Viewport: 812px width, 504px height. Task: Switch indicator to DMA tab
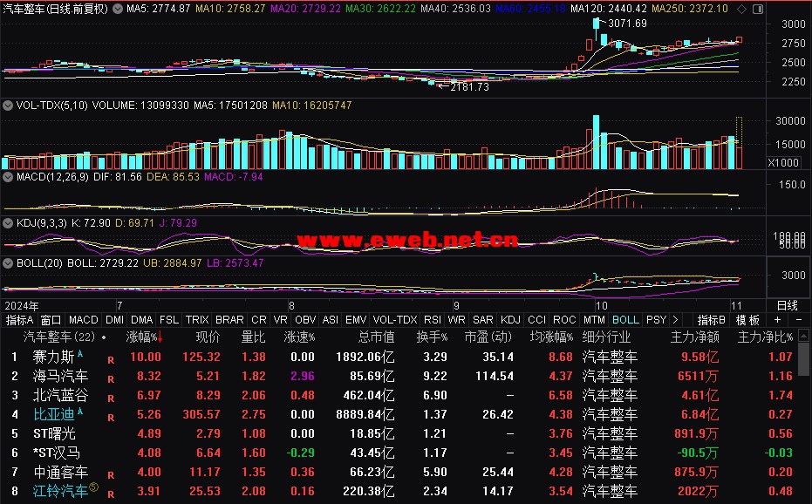[142, 320]
